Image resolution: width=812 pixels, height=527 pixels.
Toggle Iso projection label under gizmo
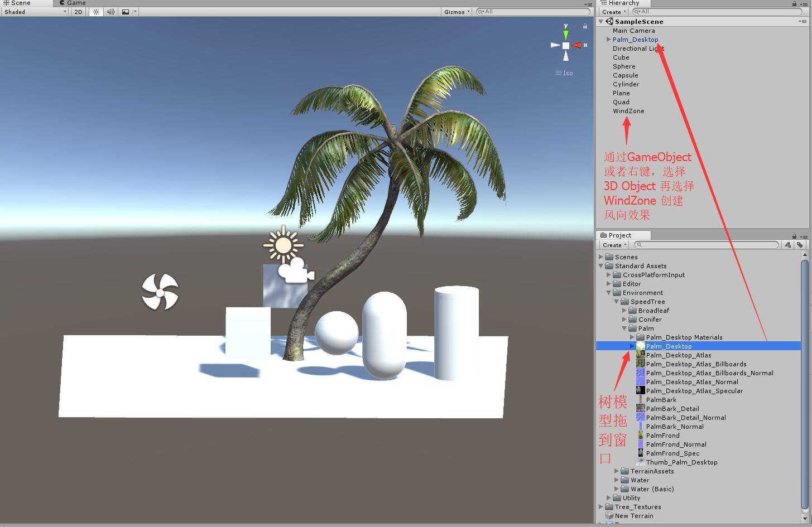coord(564,73)
